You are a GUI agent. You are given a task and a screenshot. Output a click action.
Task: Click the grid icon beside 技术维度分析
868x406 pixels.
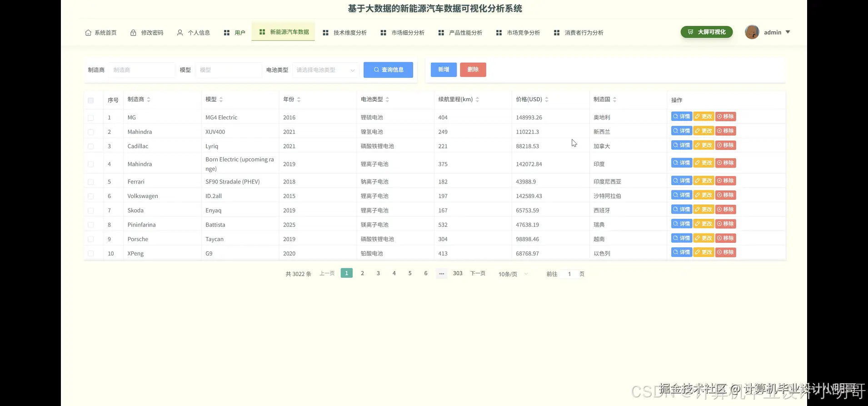tap(325, 33)
